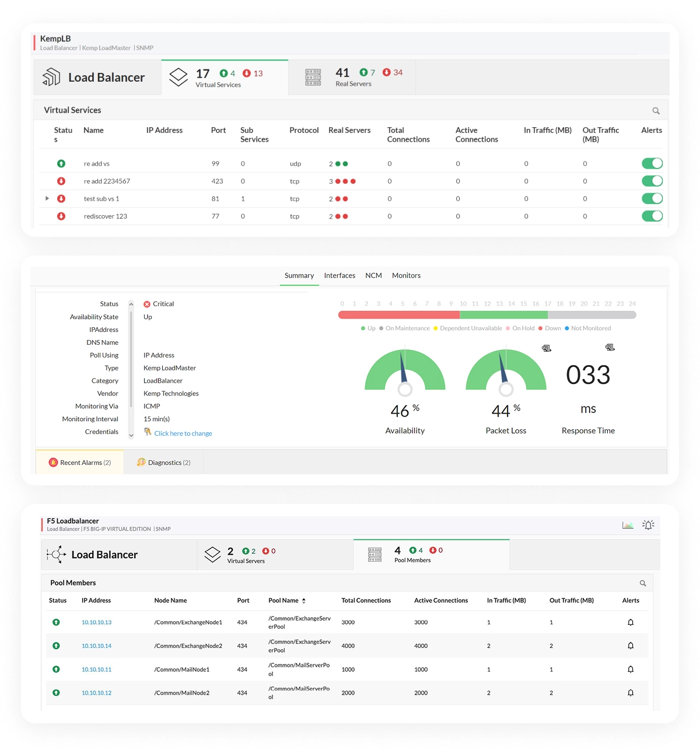Click the chart icon in F5 Loadbalancer header

tap(628, 524)
